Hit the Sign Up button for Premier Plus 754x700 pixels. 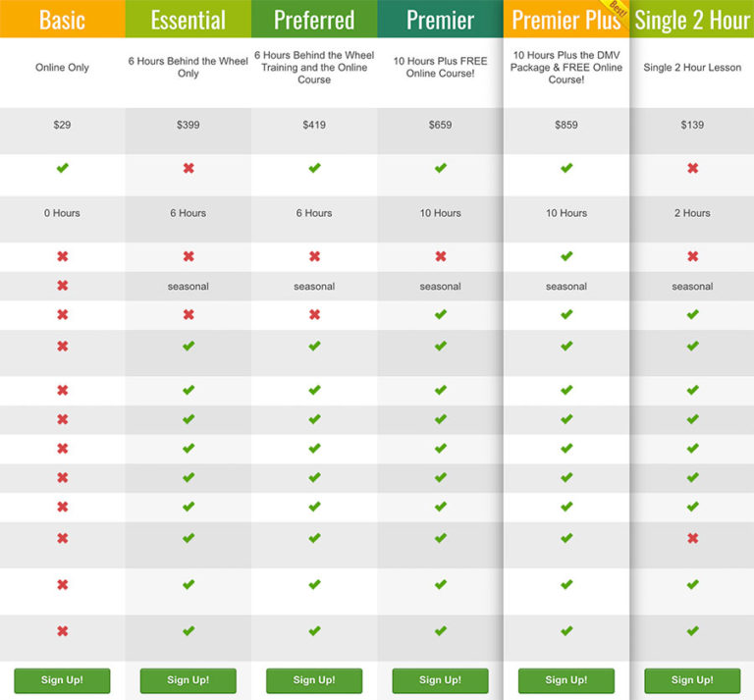point(566,680)
